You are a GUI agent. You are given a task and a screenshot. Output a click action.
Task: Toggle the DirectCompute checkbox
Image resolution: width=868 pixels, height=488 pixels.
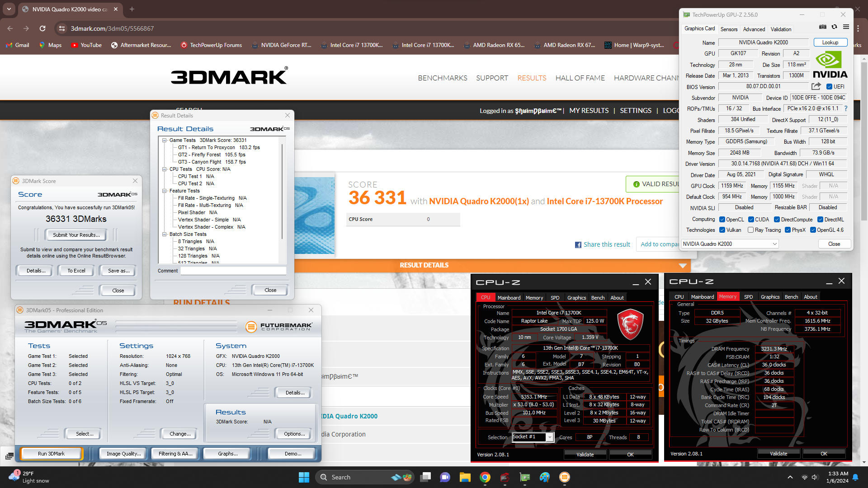tap(777, 220)
